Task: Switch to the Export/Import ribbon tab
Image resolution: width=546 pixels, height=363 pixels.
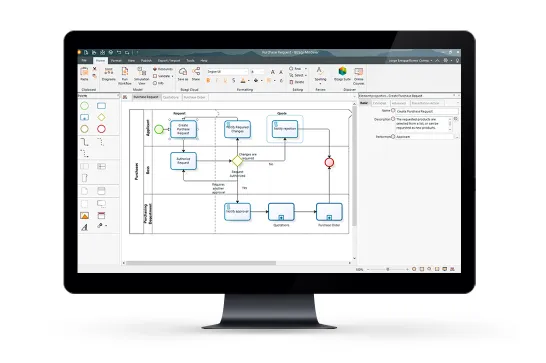Action: coord(169,61)
